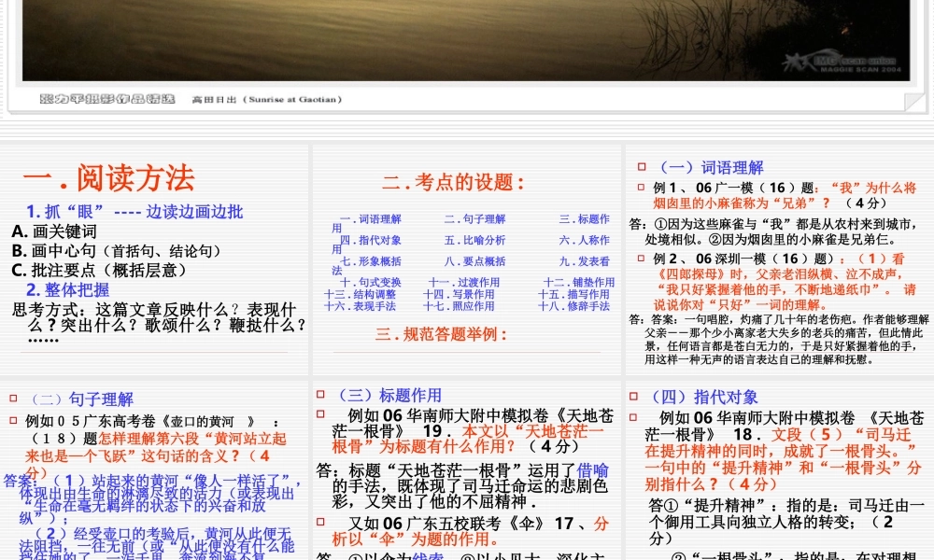Click the item 一.词语理解 in list
934x560 pixels.
(x=371, y=219)
